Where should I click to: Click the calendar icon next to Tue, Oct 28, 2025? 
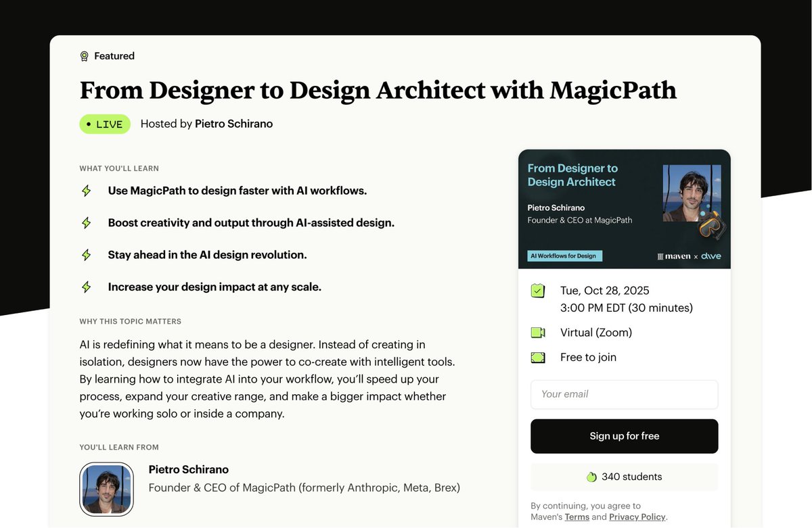coord(537,291)
